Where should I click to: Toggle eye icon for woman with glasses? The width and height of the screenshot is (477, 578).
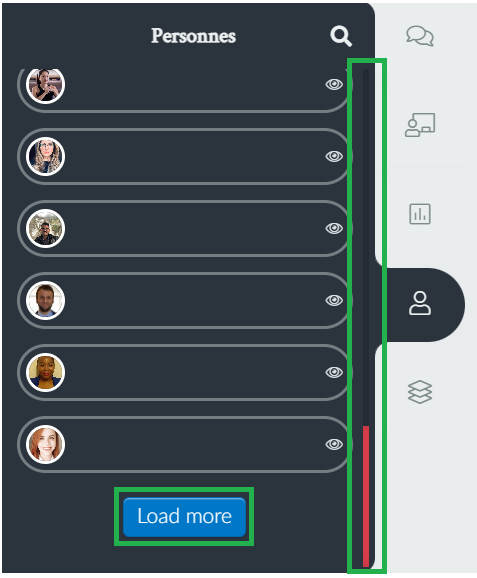point(334,156)
